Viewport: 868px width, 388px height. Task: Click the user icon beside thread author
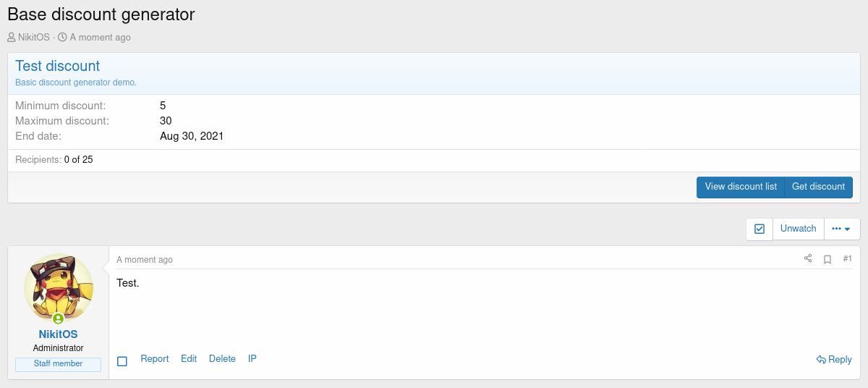[x=12, y=37]
